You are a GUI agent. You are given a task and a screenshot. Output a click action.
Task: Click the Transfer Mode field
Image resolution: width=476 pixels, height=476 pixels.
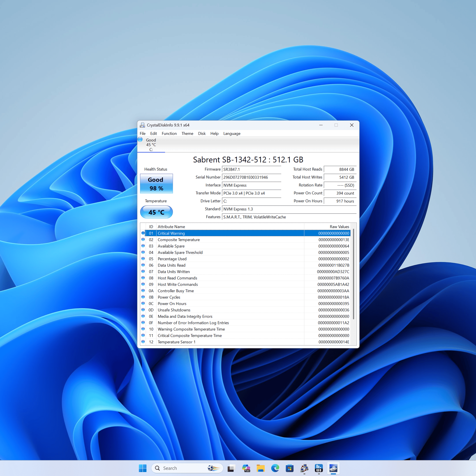[251, 193]
